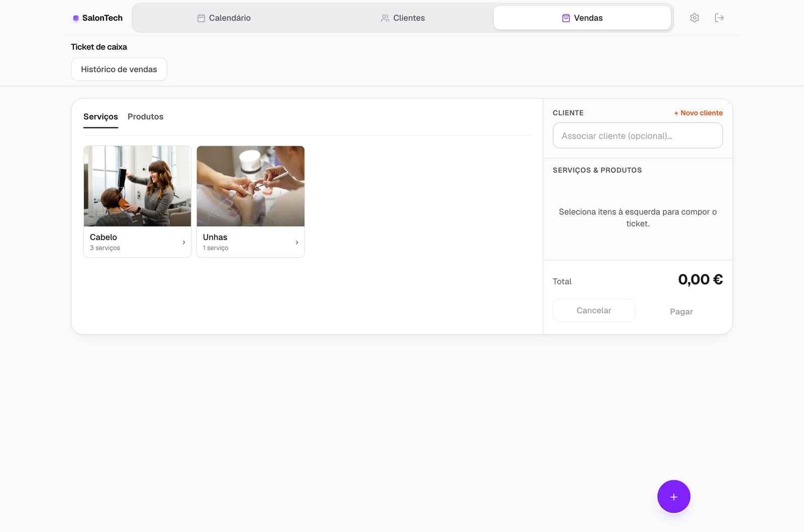Select the Vendas tab
This screenshot has height=532, width=804.
[582, 18]
